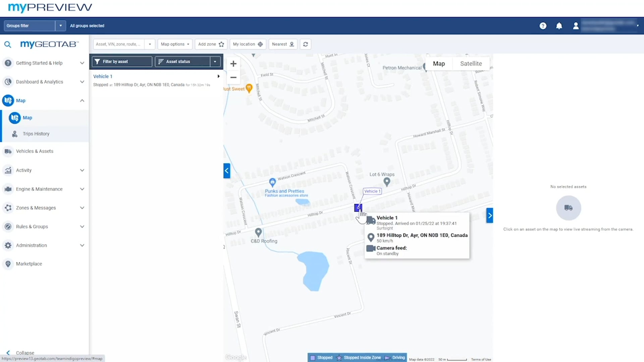Click the user account icon
This screenshot has height=362, width=644.
[576, 26]
